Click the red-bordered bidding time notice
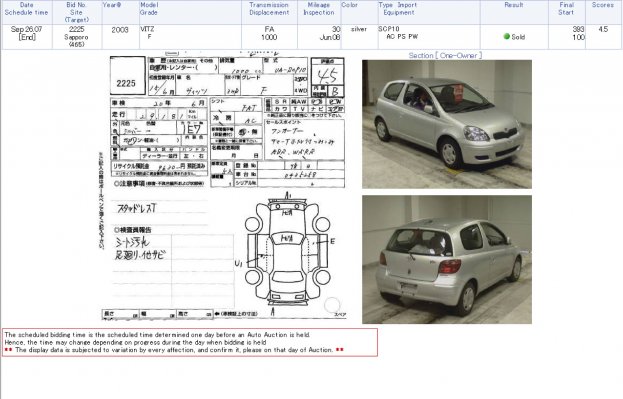The height and width of the screenshot is (399, 623). [190, 342]
